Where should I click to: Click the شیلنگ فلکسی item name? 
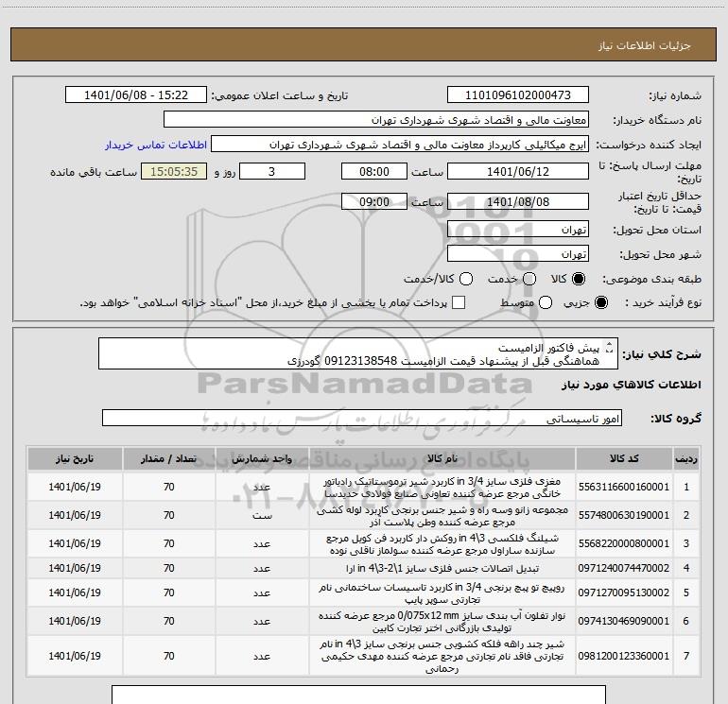[442, 543]
